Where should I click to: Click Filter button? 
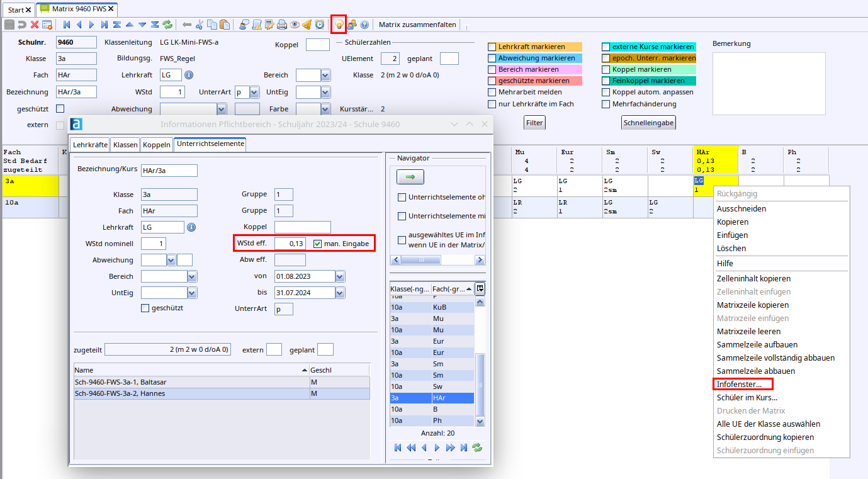[534, 123]
